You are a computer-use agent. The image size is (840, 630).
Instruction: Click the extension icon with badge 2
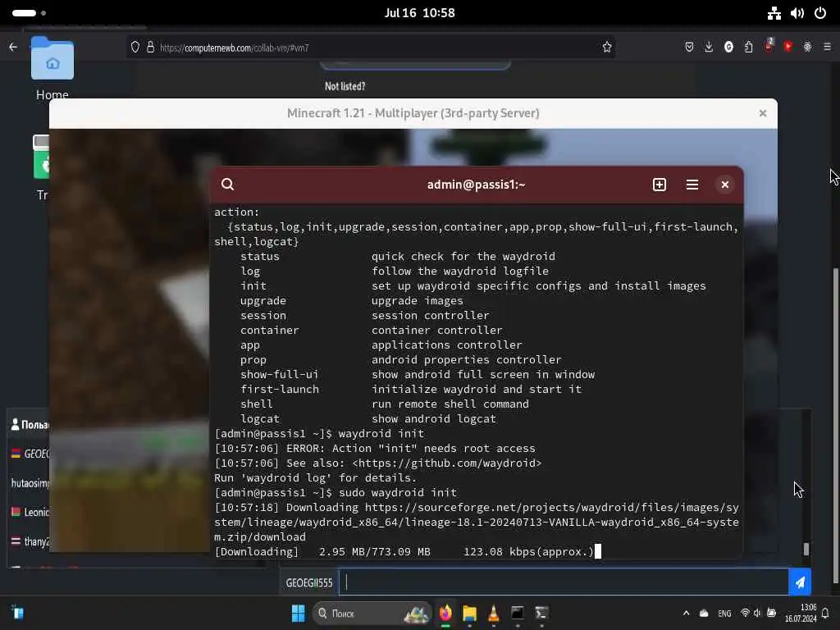click(x=769, y=46)
